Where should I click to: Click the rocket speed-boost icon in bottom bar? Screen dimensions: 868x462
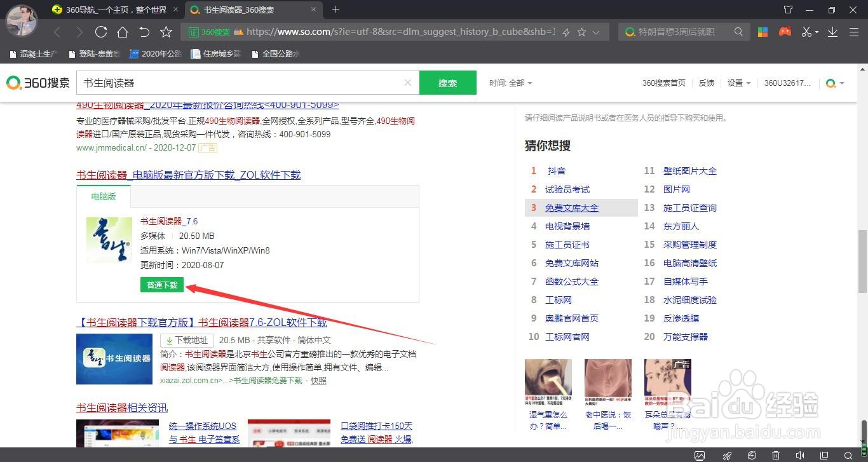[x=726, y=455]
